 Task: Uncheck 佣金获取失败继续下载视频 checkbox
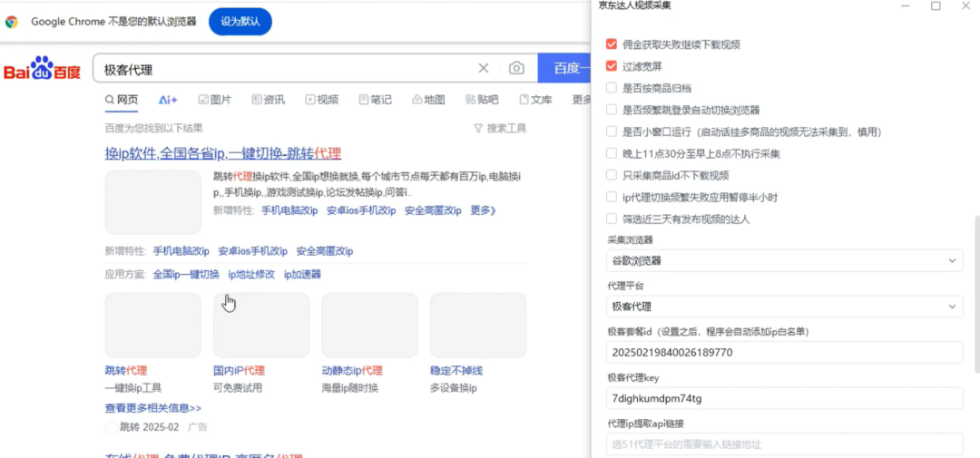tap(612, 44)
